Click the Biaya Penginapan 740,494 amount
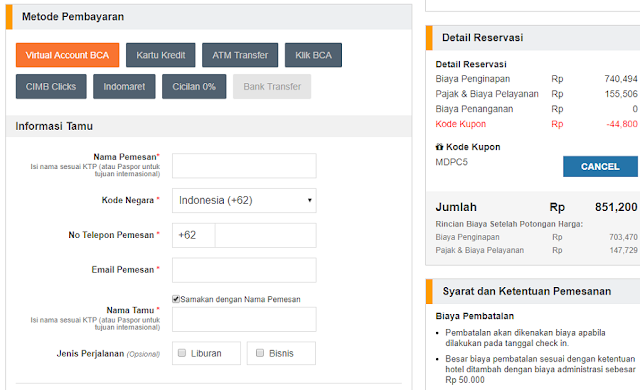640x390 pixels. [621, 79]
